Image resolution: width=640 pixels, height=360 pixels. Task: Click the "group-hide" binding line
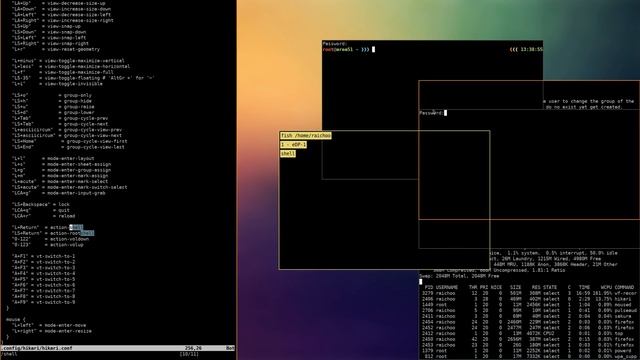click(x=52, y=101)
